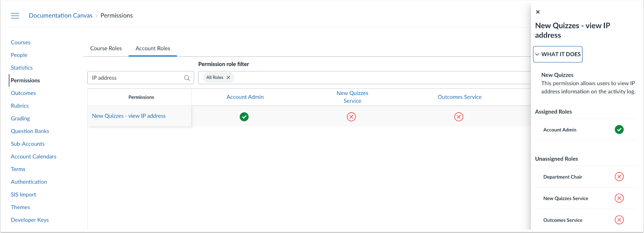Open People in account navigation

pyautogui.click(x=19, y=55)
